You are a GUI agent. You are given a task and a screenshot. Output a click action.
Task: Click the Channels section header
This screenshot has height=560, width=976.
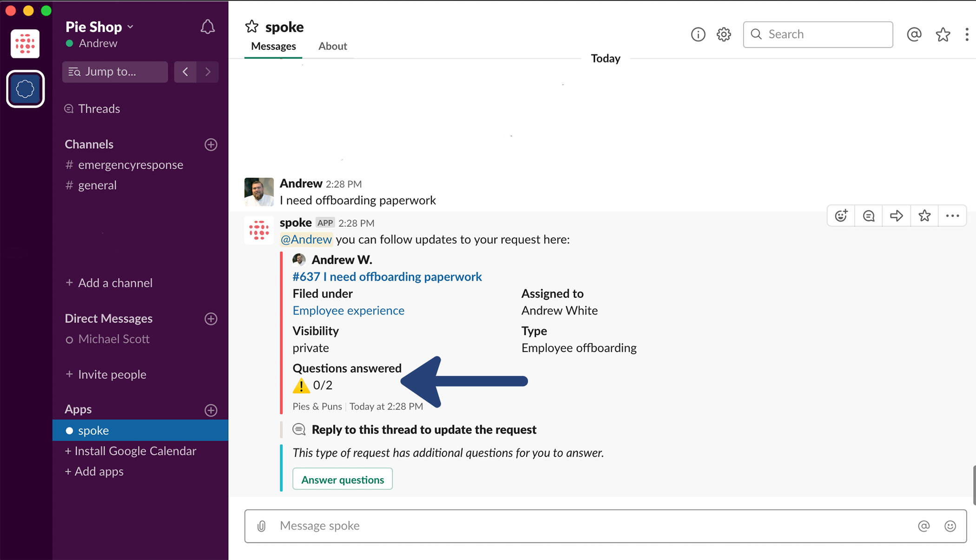click(x=89, y=145)
